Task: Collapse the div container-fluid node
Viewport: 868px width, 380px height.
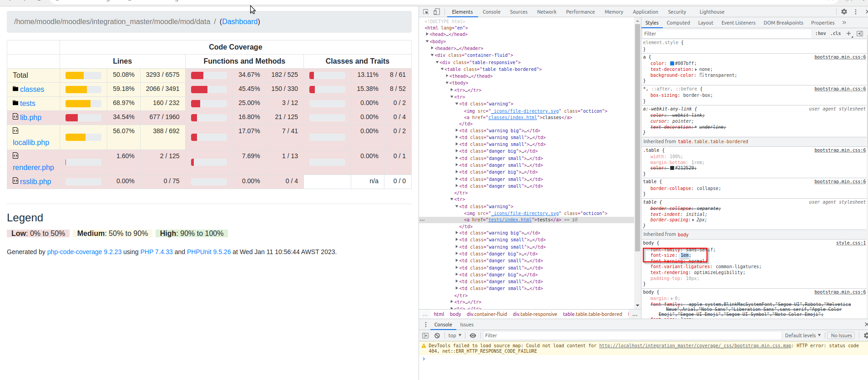Action: pyautogui.click(x=432, y=55)
